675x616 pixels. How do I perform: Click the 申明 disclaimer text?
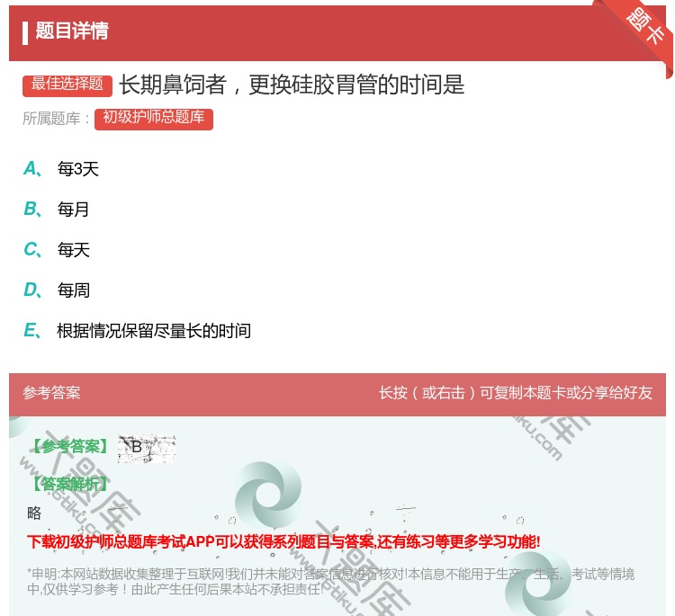[330, 581]
